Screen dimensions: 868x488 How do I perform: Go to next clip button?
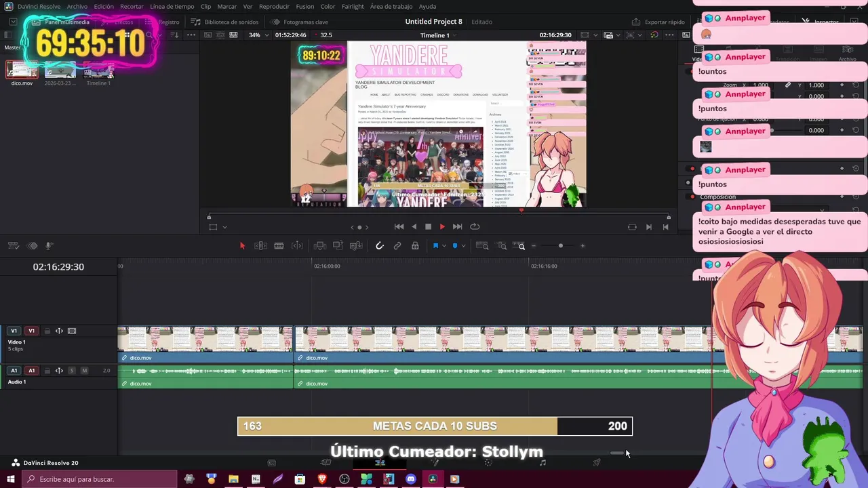(648, 227)
